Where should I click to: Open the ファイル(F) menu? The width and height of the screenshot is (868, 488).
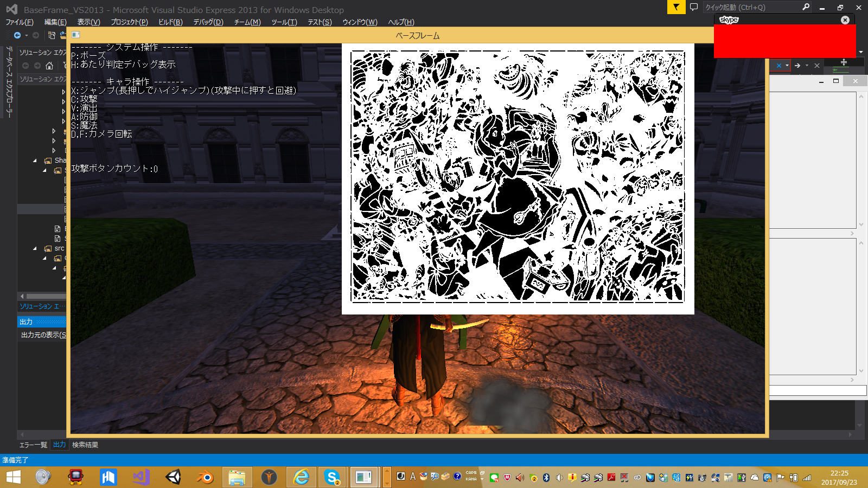20,22
